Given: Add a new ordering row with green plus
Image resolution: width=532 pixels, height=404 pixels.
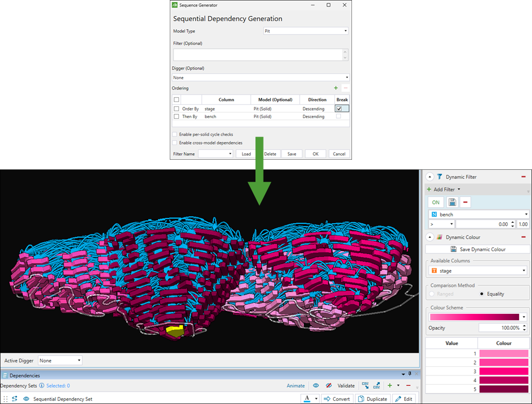Looking at the screenshot, I should [336, 88].
